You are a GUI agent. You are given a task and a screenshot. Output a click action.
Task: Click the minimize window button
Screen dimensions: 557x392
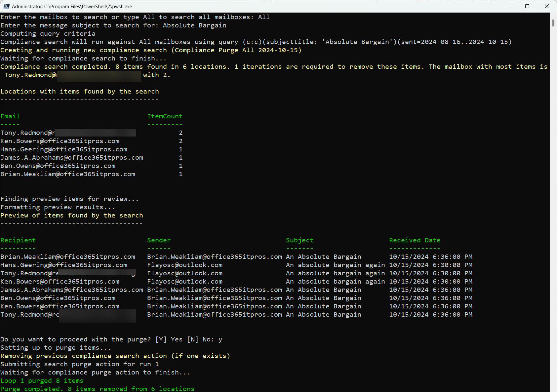click(x=508, y=6)
